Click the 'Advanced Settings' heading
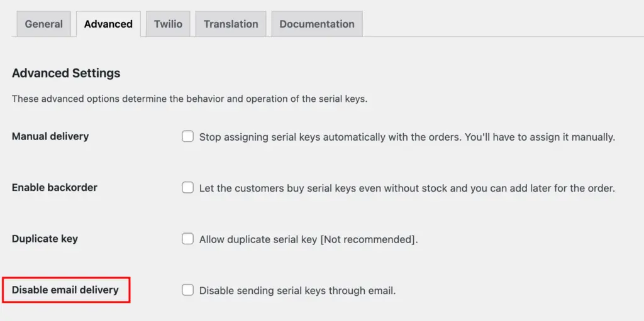Image resolution: width=644 pixels, height=321 pixels. coord(66,73)
